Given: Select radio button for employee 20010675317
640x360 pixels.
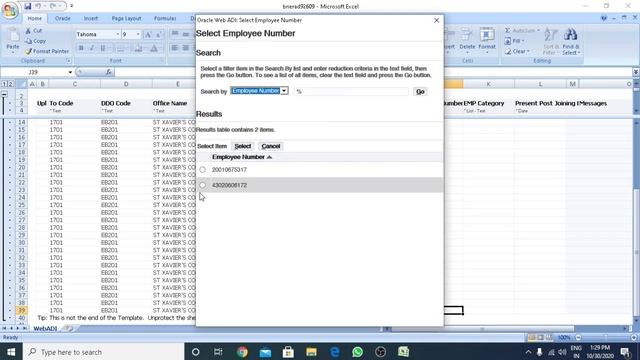Looking at the screenshot, I should [203, 169].
